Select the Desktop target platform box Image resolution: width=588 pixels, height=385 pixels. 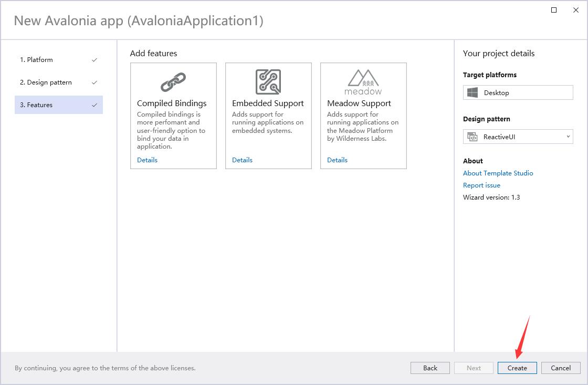518,93
